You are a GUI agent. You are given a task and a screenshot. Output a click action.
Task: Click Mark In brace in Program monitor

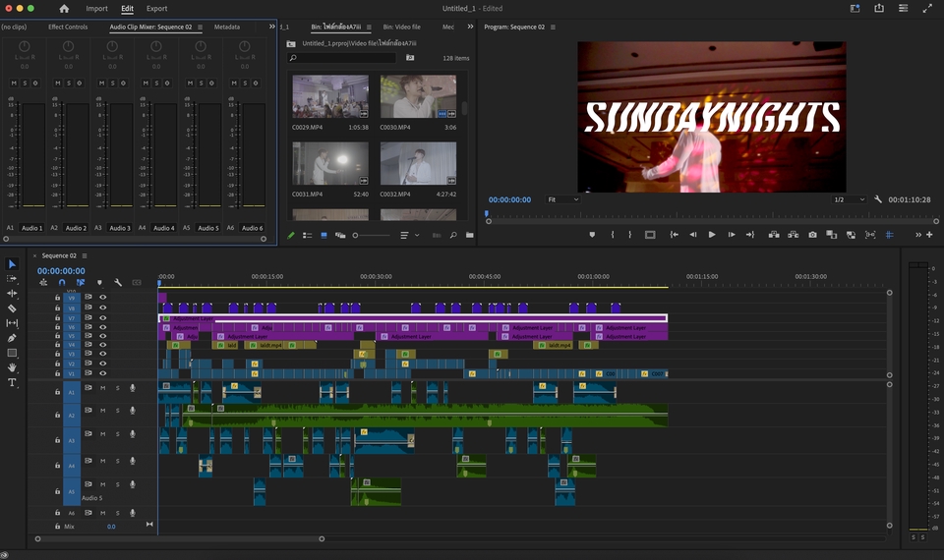pyautogui.click(x=613, y=235)
